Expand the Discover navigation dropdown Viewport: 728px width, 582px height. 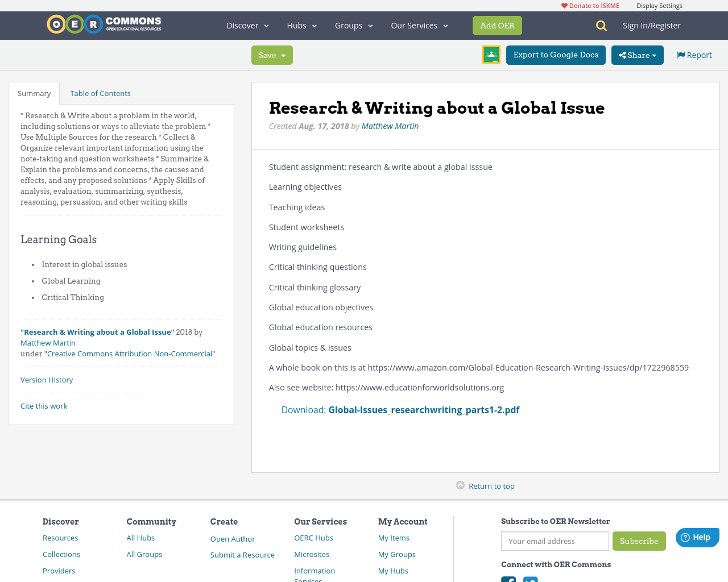246,24
